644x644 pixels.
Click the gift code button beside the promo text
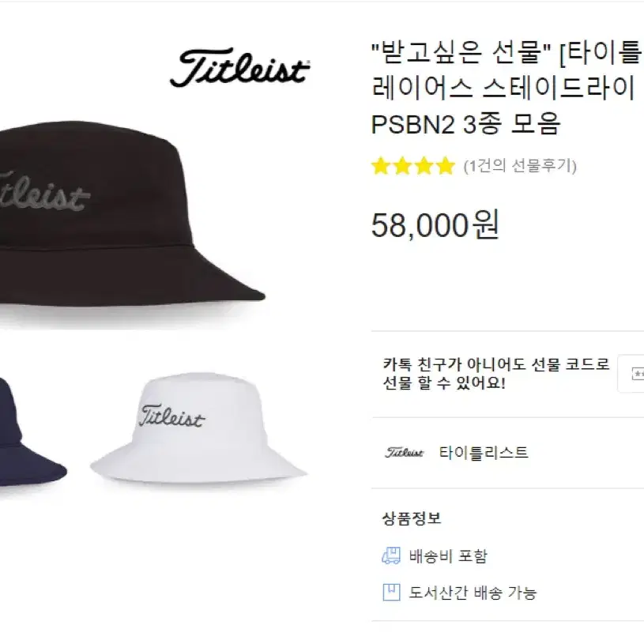coord(631,374)
